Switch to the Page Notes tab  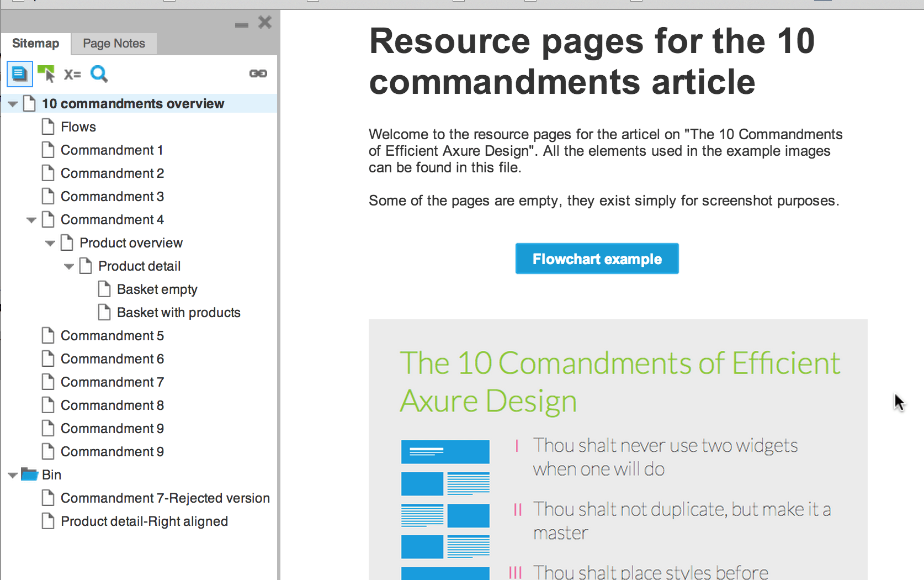coord(114,44)
